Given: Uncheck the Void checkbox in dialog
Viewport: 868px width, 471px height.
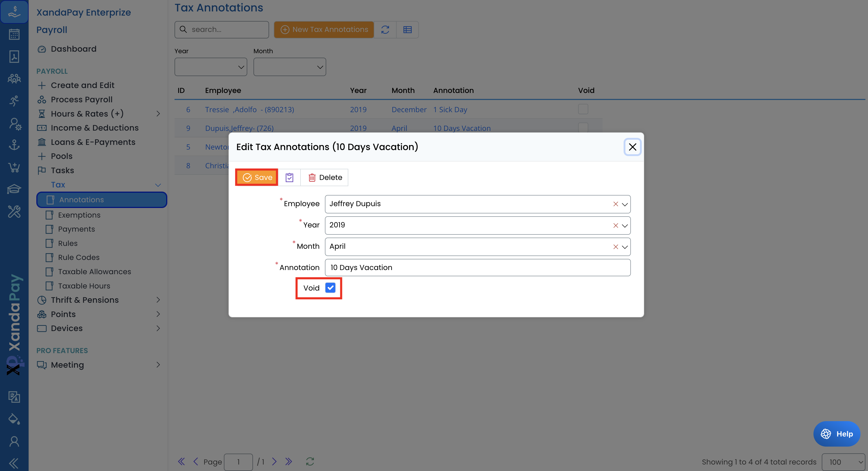Looking at the screenshot, I should pyautogui.click(x=330, y=288).
